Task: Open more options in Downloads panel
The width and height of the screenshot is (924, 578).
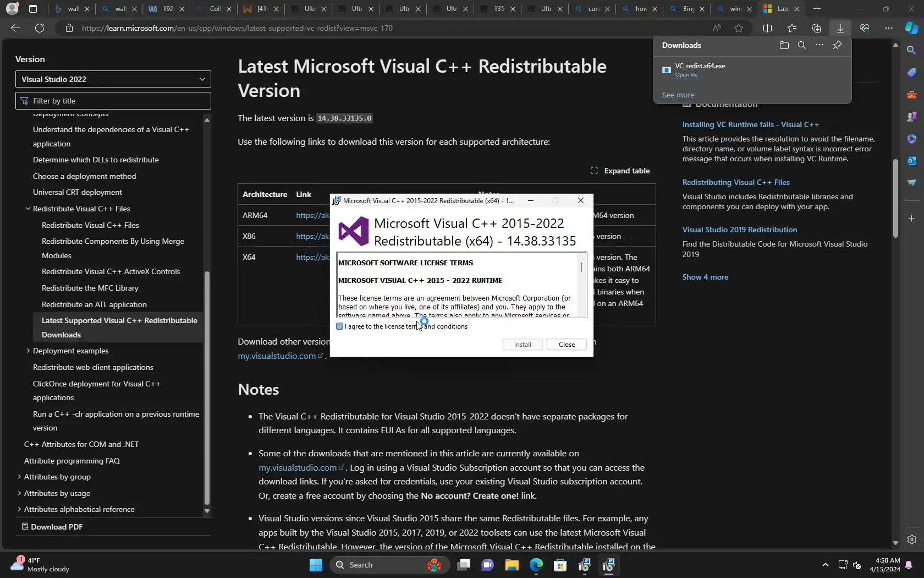Action: pos(820,45)
